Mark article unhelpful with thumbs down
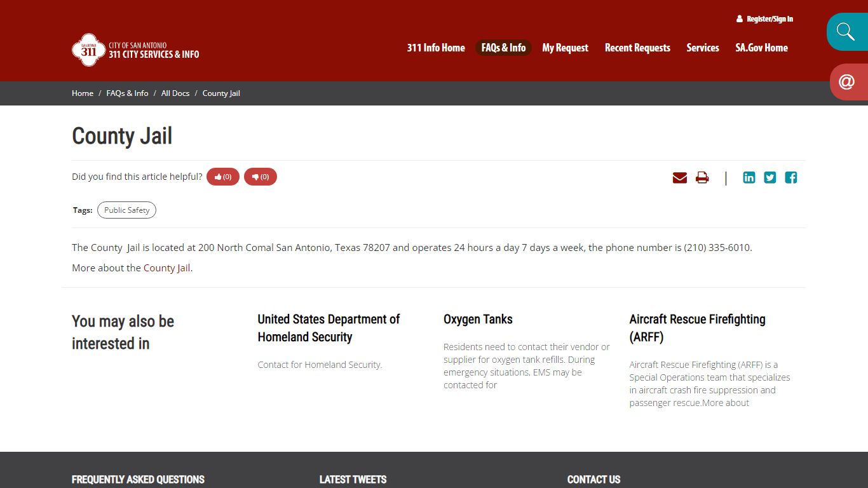 (x=261, y=177)
